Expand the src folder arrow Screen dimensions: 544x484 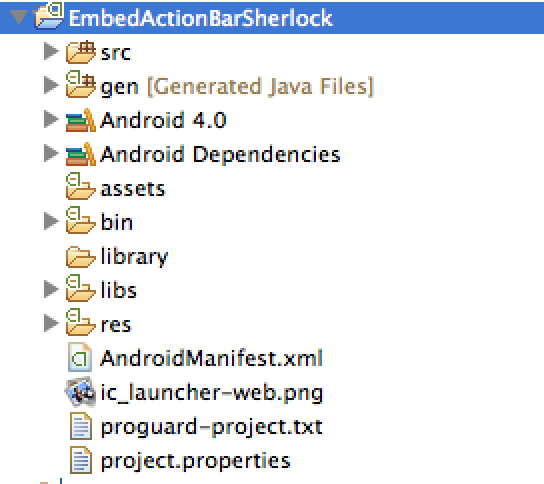click(51, 51)
